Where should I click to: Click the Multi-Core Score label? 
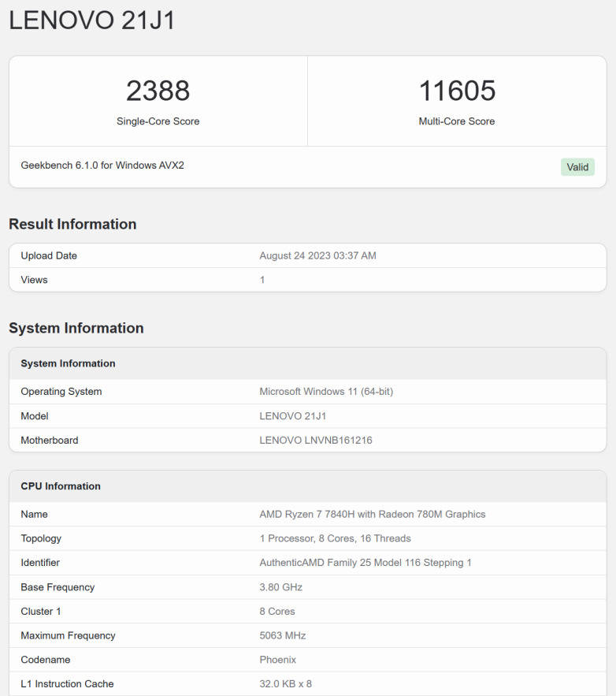pos(457,121)
